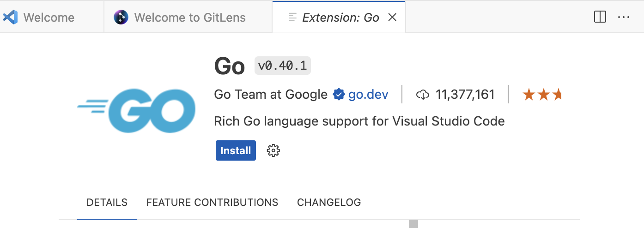Switch to Welcome to GitLens tab
The image size is (644, 228).
190,18
